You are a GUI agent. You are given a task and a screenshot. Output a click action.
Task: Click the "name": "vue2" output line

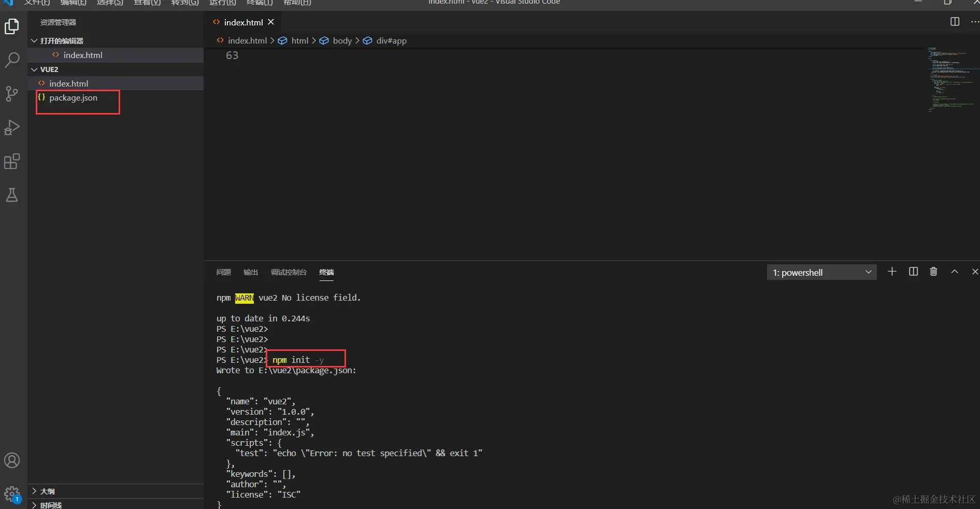tap(261, 401)
